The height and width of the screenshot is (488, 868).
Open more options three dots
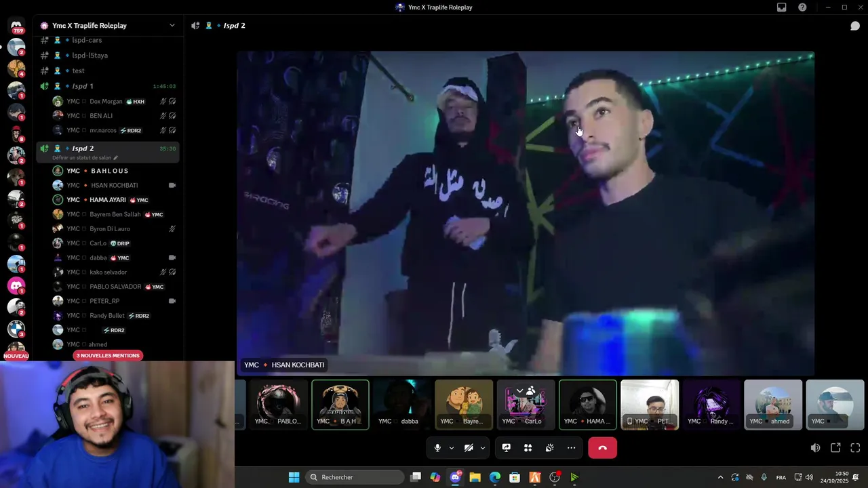571,448
